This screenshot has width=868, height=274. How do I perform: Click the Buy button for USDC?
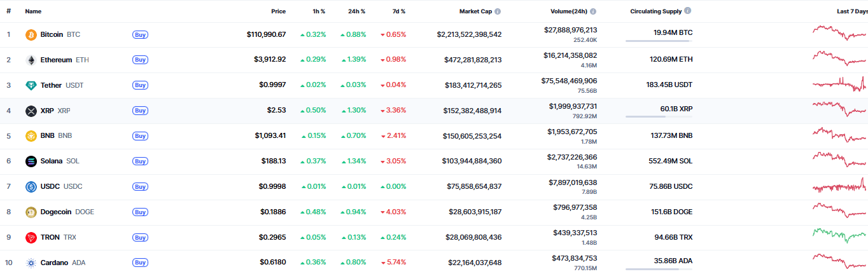(x=141, y=187)
